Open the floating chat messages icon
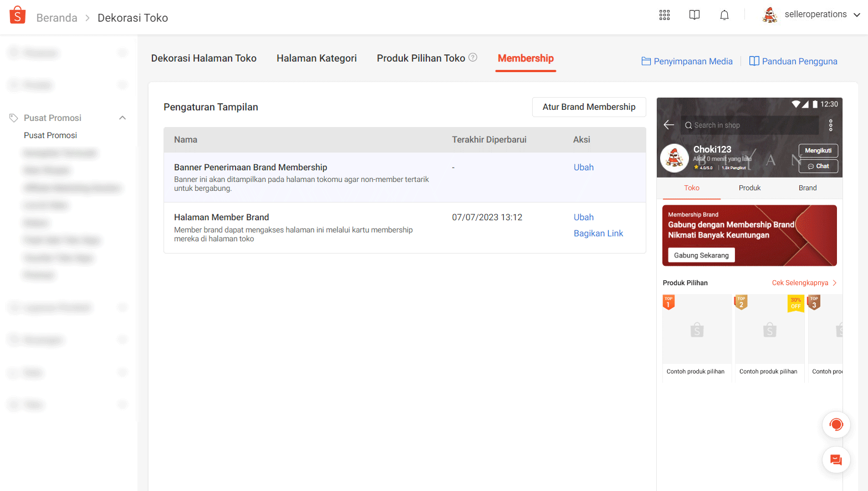 coord(836,459)
